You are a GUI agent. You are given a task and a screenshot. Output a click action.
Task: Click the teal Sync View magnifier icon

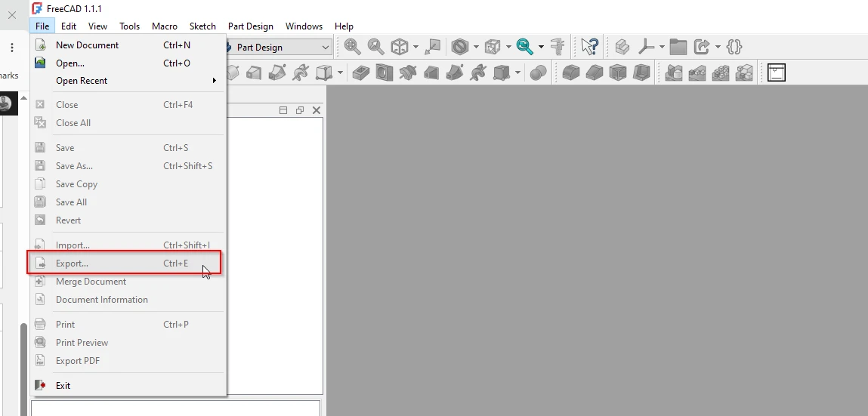(525, 47)
